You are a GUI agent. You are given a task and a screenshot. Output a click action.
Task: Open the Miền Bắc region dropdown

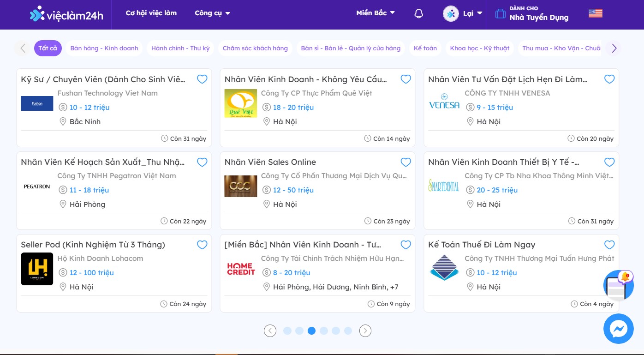coord(376,13)
